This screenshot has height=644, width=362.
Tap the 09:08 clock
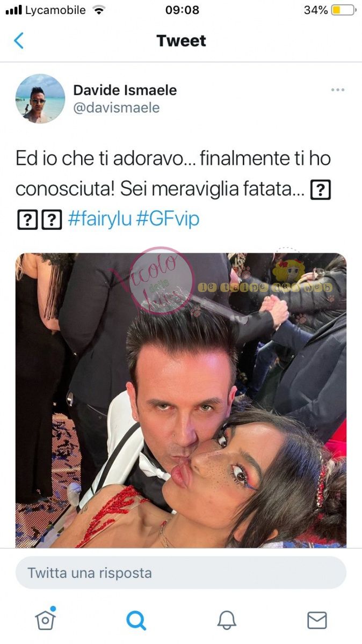pos(182,10)
